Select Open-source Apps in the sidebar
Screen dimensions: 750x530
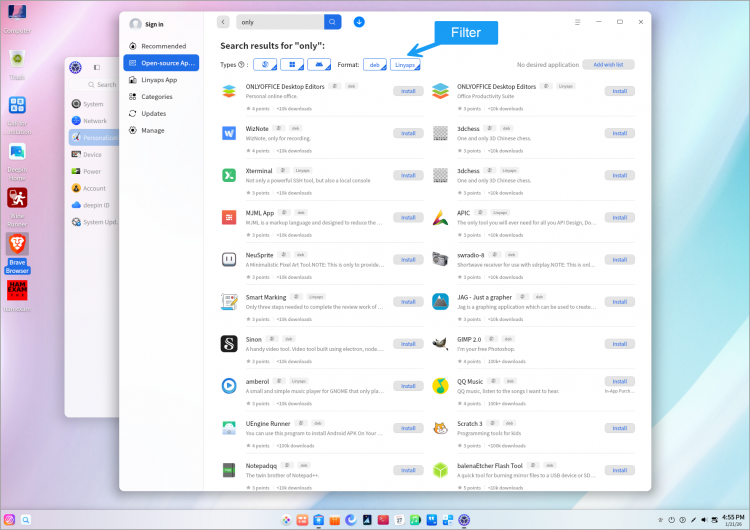click(161, 63)
